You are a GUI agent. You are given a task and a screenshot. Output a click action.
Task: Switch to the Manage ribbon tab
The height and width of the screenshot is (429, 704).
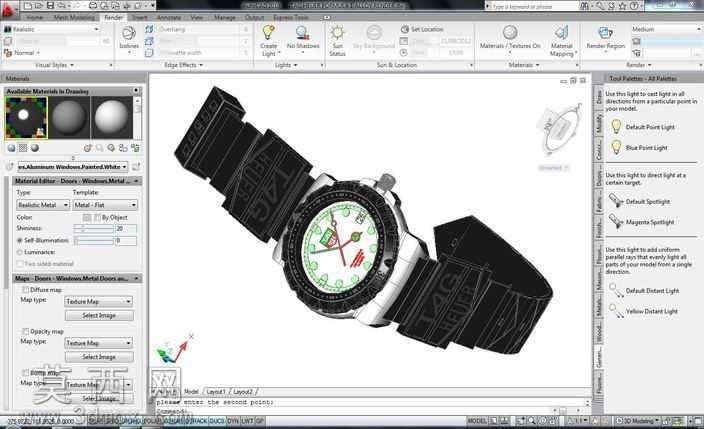(x=224, y=18)
